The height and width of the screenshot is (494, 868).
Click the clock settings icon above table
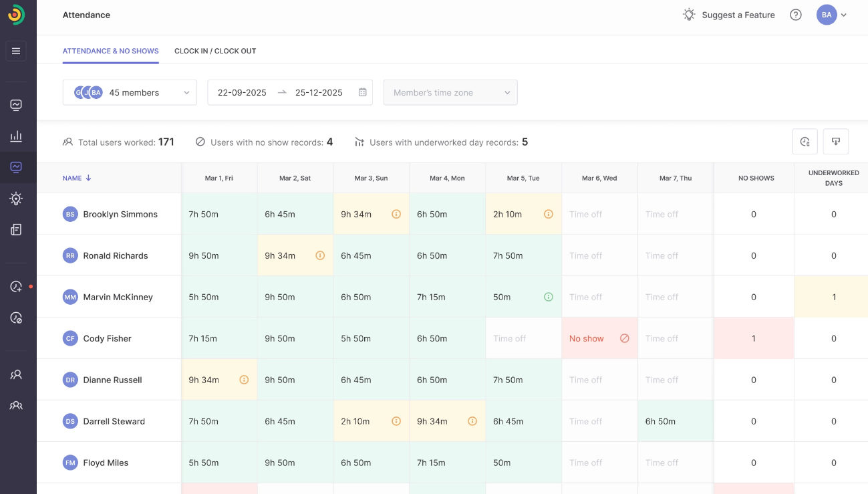pos(805,142)
